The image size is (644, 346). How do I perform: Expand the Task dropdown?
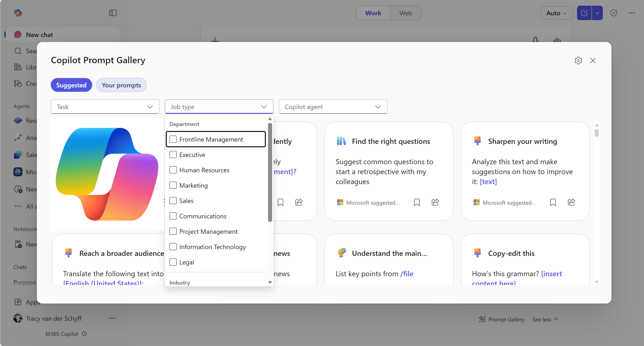105,107
